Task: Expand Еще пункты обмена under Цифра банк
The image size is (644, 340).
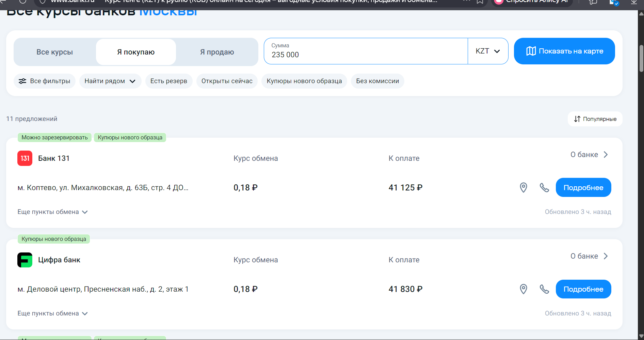Action: [53, 313]
